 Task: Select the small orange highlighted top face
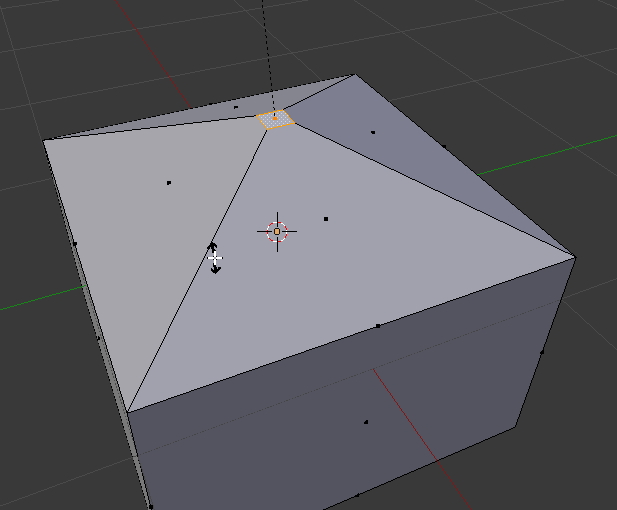(275, 120)
